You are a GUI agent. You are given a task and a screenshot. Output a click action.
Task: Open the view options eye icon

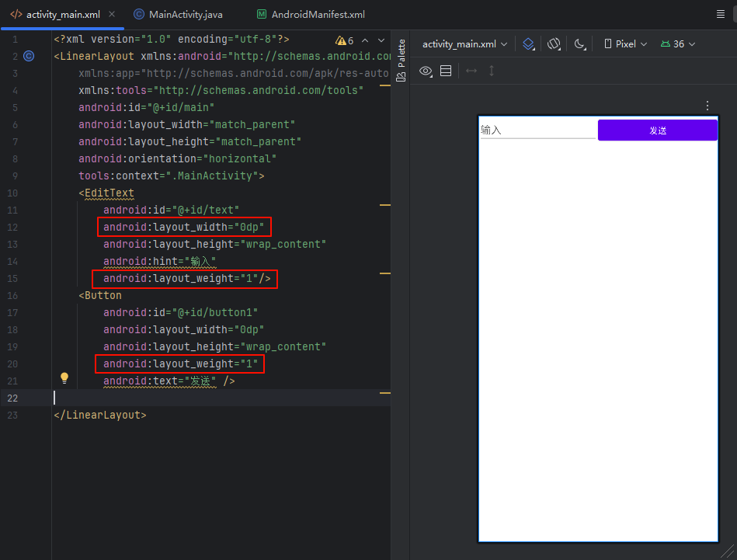[426, 71]
